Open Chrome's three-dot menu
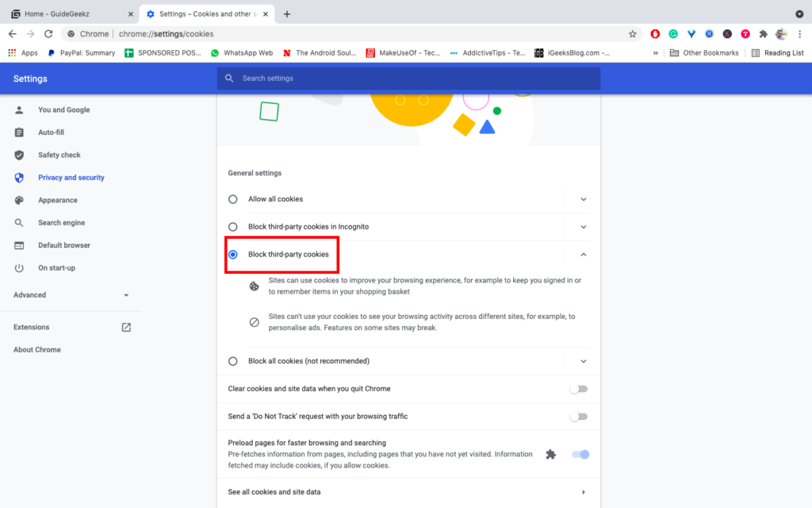The width and height of the screenshot is (812, 508). click(x=799, y=33)
